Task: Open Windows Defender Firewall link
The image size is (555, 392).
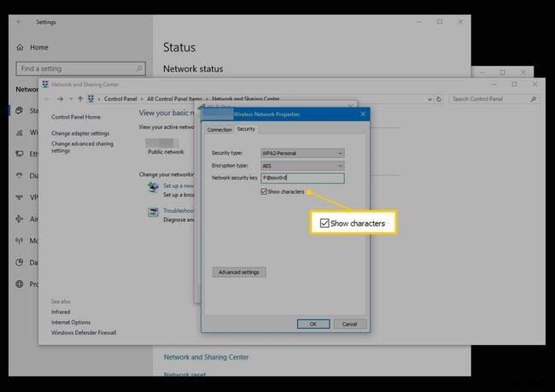Action: (x=84, y=332)
